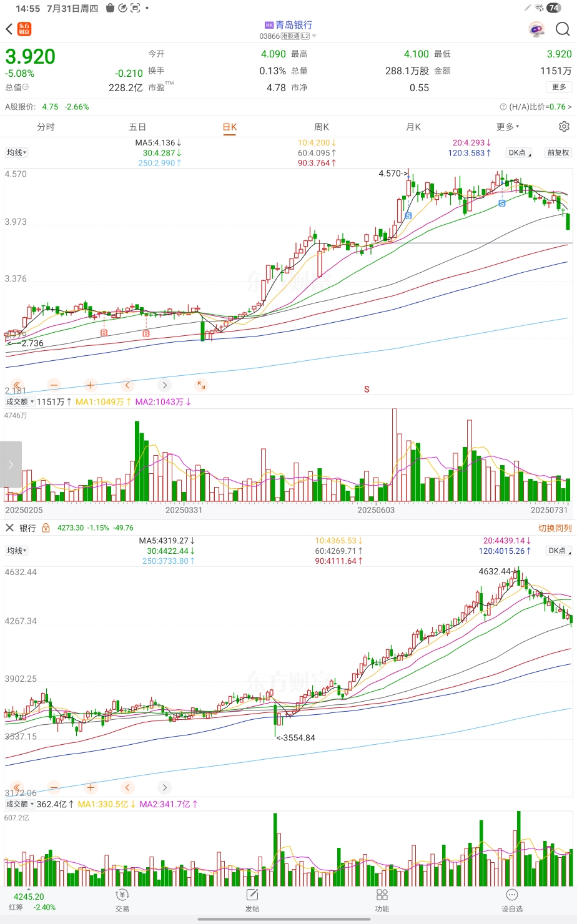Open 成交额 dropdown under 青岛银行 chart
Screen dimensions: 577x924
pos(20,402)
